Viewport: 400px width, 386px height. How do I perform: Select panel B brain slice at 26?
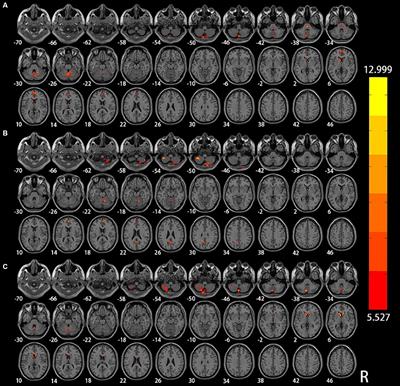coord(172,234)
